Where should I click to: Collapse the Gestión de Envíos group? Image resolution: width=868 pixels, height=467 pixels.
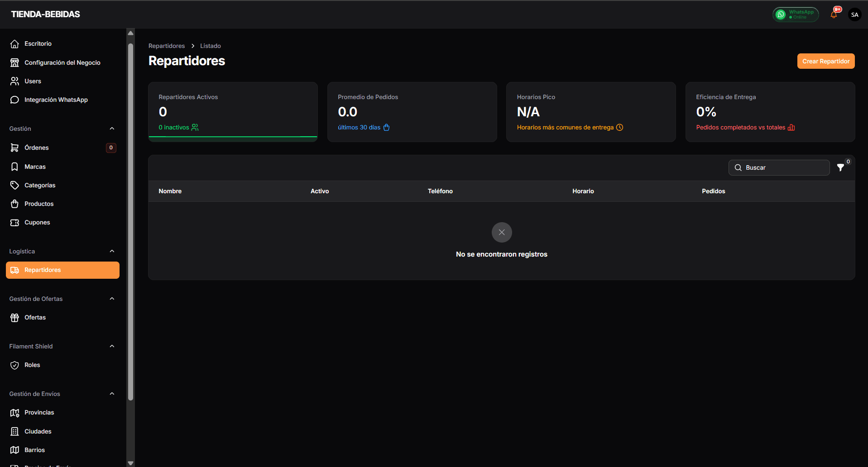(x=112, y=394)
